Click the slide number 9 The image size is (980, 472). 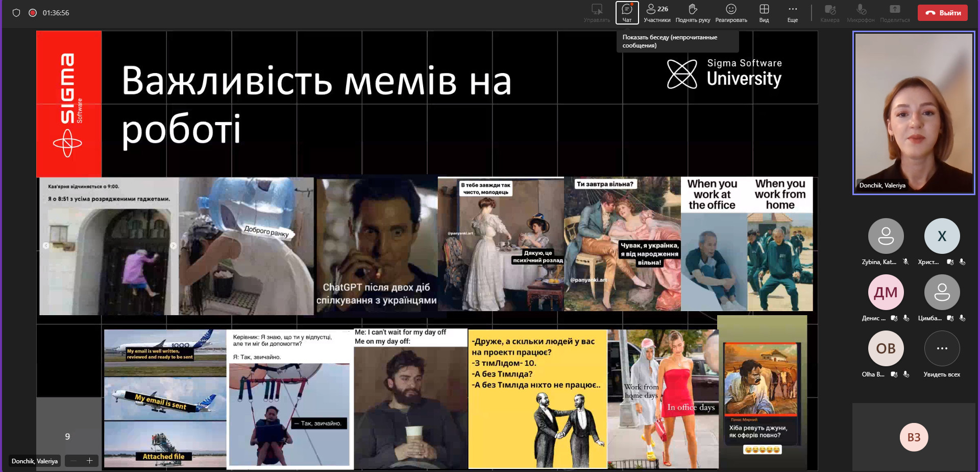click(67, 436)
